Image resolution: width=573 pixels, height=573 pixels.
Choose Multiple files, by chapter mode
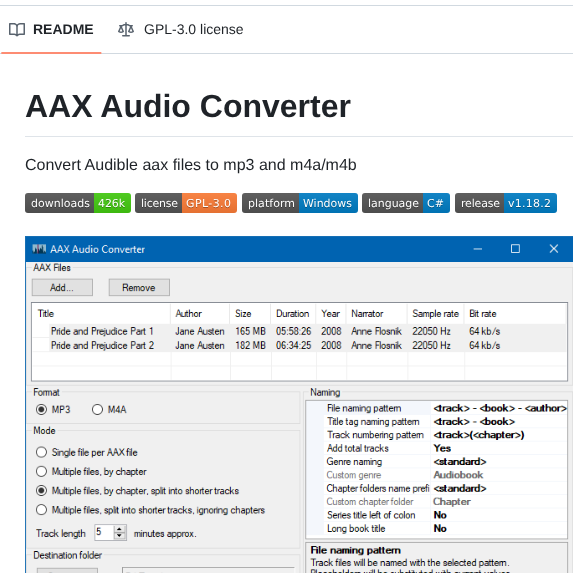coord(41,471)
